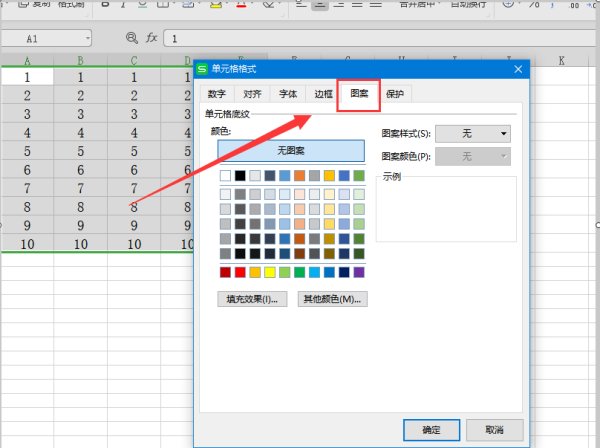
Task: Open the 图案样式(S) dropdown
Action: (473, 134)
